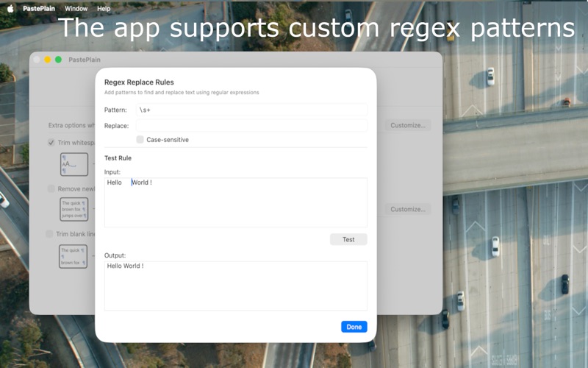The image size is (588, 368).
Task: Click the "Hello World !" output text
Action: click(x=125, y=266)
